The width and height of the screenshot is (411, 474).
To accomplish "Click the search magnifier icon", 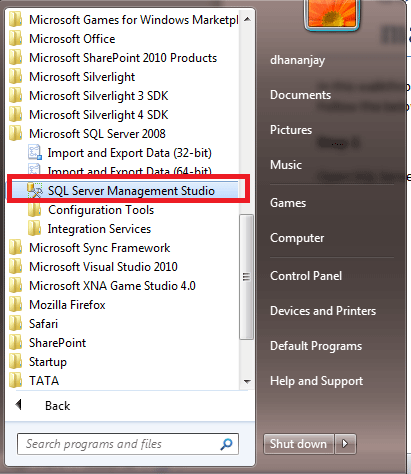I will (x=226, y=444).
